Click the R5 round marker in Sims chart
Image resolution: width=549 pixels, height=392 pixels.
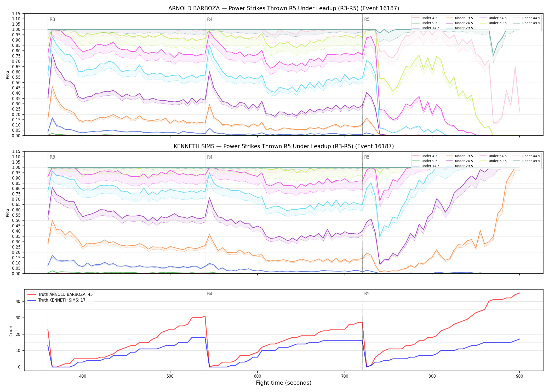367,157
